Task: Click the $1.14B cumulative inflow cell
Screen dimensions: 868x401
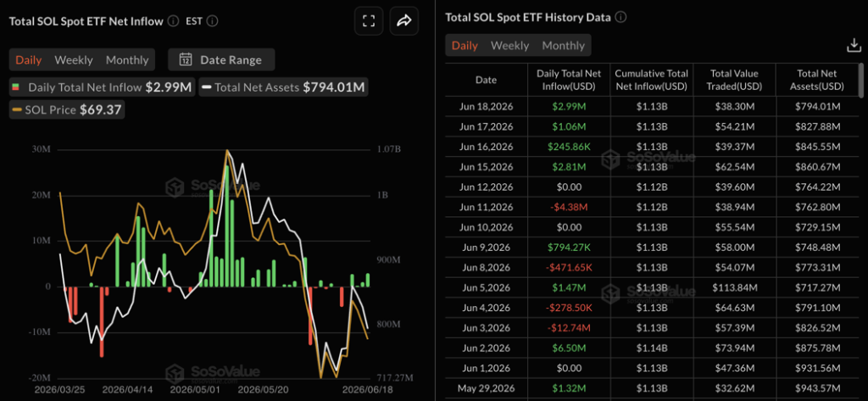Action: point(652,348)
